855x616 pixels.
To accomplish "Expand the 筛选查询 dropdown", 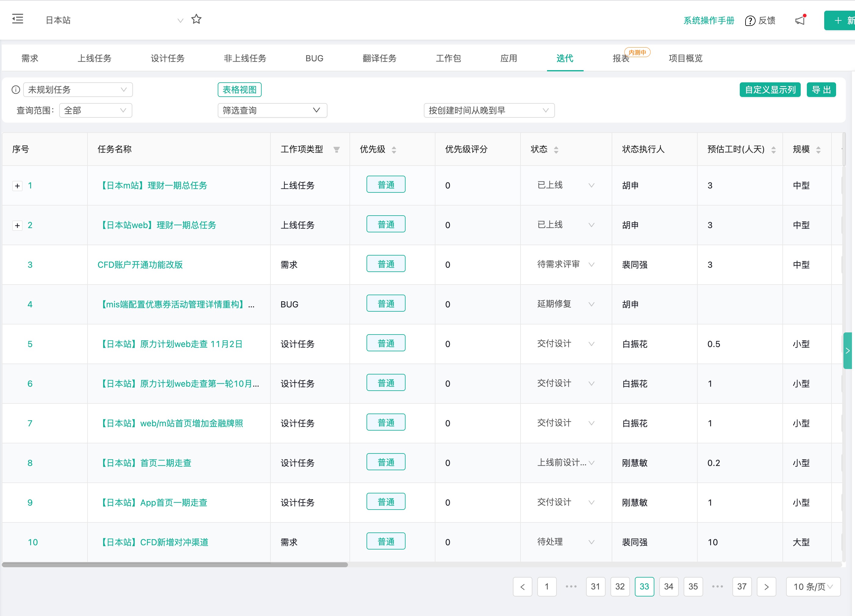I will coord(272,110).
